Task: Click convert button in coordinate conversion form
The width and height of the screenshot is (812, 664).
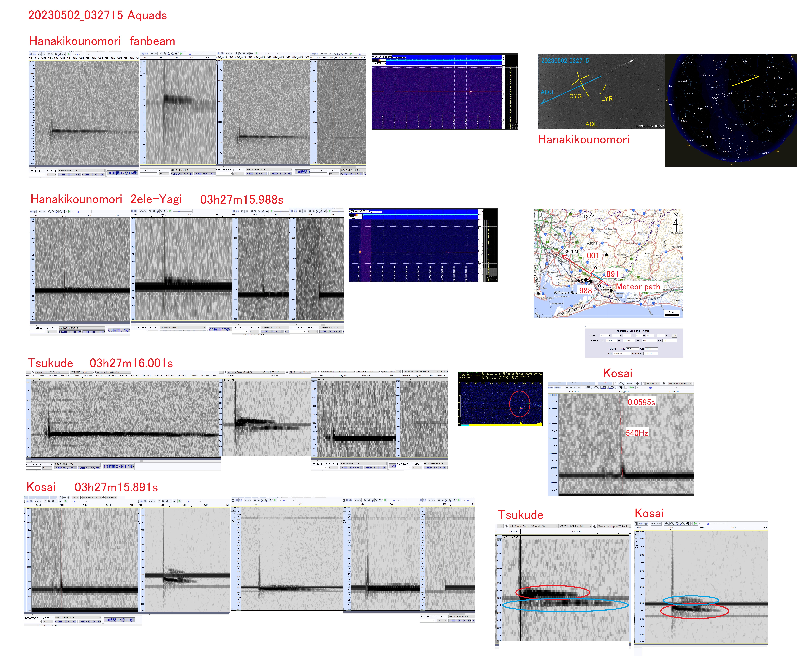Action: (674, 336)
